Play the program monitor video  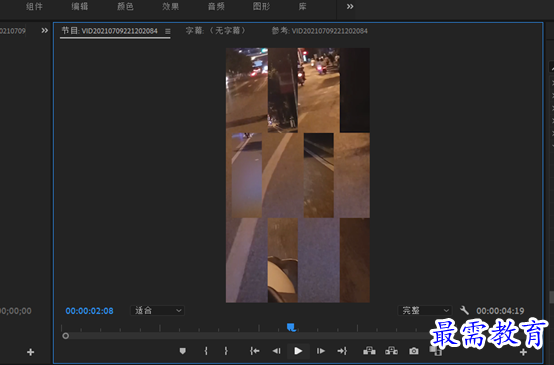coord(298,351)
